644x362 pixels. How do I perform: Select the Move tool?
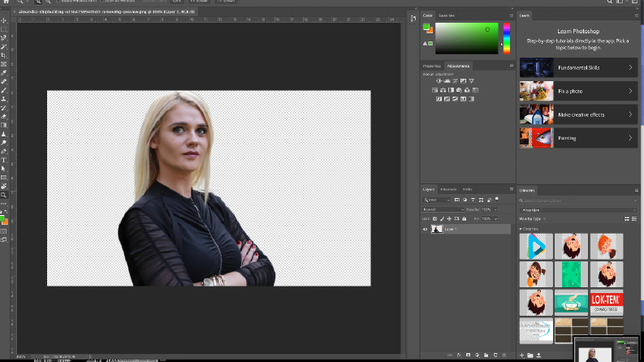coord(4,20)
